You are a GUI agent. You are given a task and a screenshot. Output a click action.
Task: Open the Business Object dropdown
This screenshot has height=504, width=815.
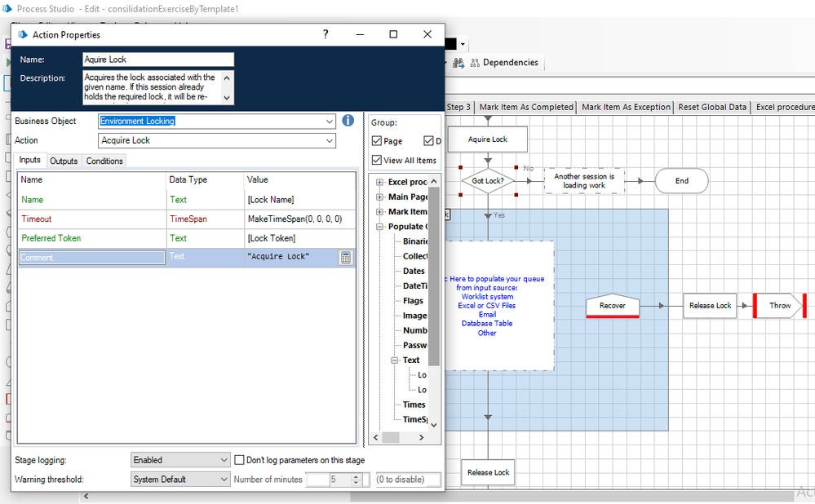[329, 121]
